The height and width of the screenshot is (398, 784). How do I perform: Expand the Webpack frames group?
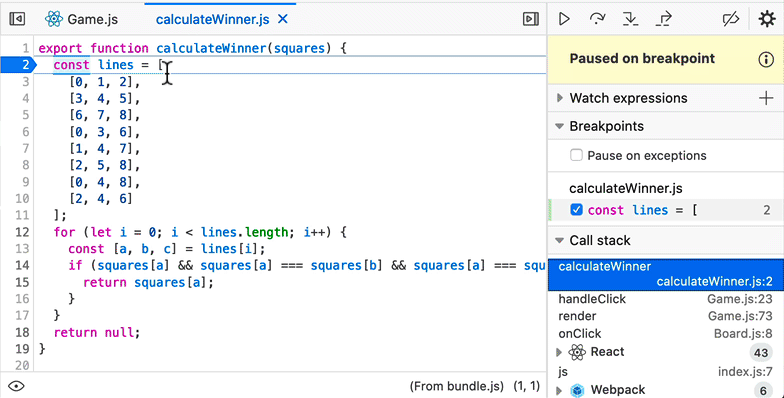(x=560, y=390)
